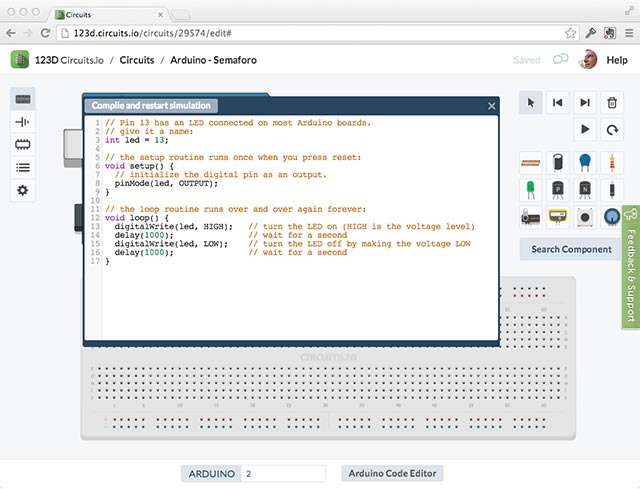
Task: Switch to schematic view icon in sidebar
Action: tap(23, 122)
